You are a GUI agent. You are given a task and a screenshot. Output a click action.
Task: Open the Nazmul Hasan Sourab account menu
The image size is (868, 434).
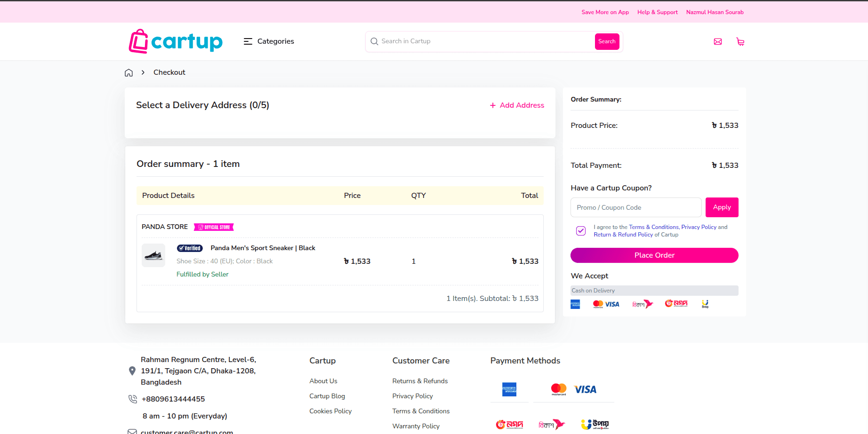click(x=715, y=12)
